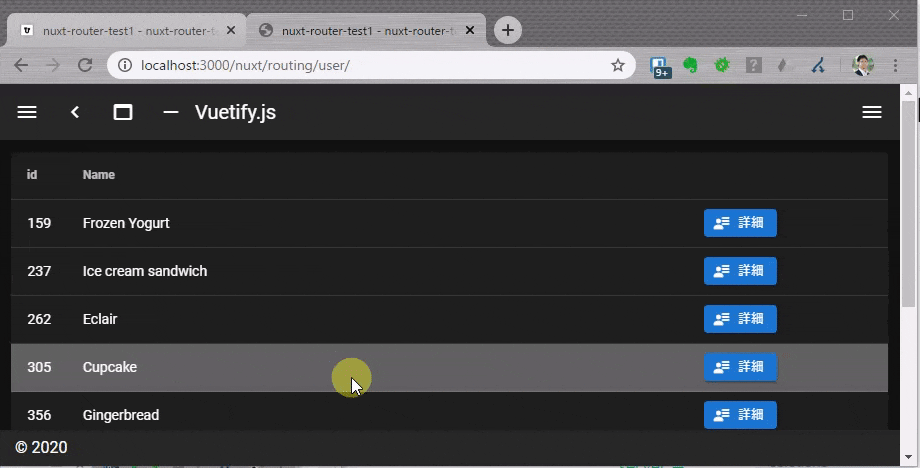Click the id cell '159'
This screenshot has height=468, width=920.
click(x=39, y=223)
